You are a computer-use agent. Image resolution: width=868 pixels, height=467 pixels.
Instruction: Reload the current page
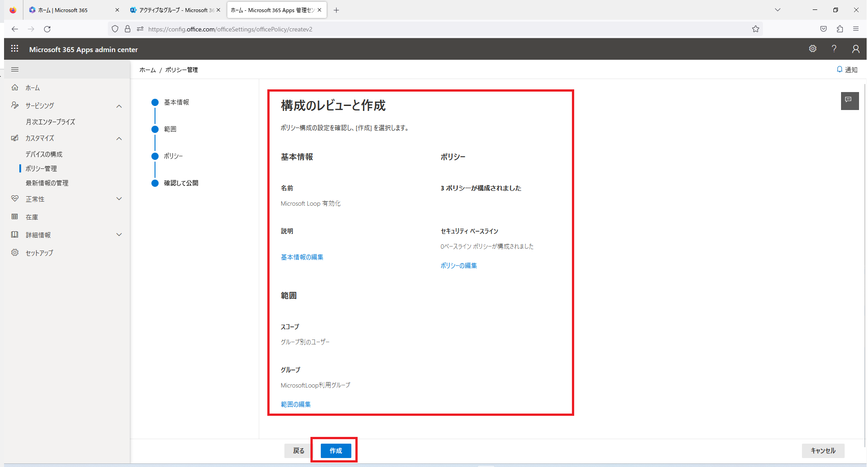[47, 29]
